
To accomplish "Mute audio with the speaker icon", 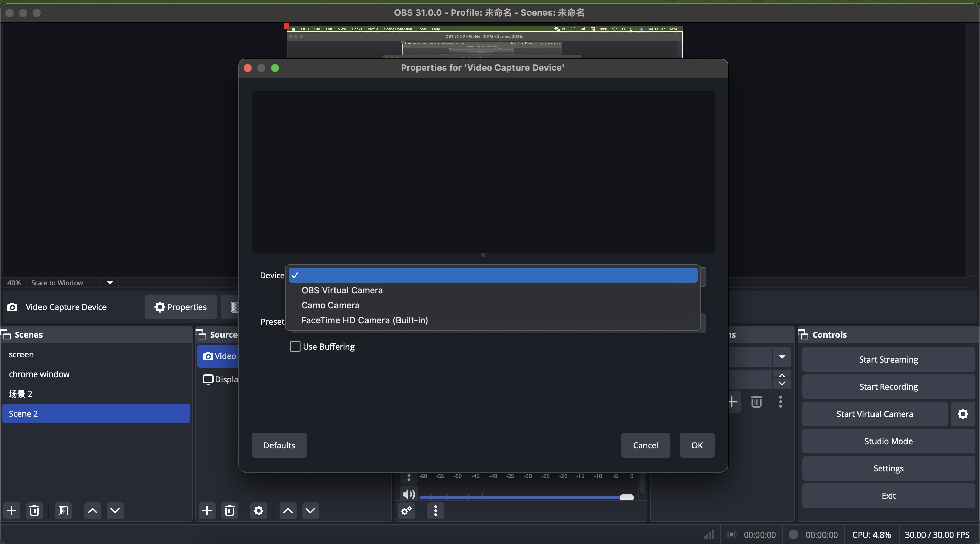I will [x=408, y=494].
